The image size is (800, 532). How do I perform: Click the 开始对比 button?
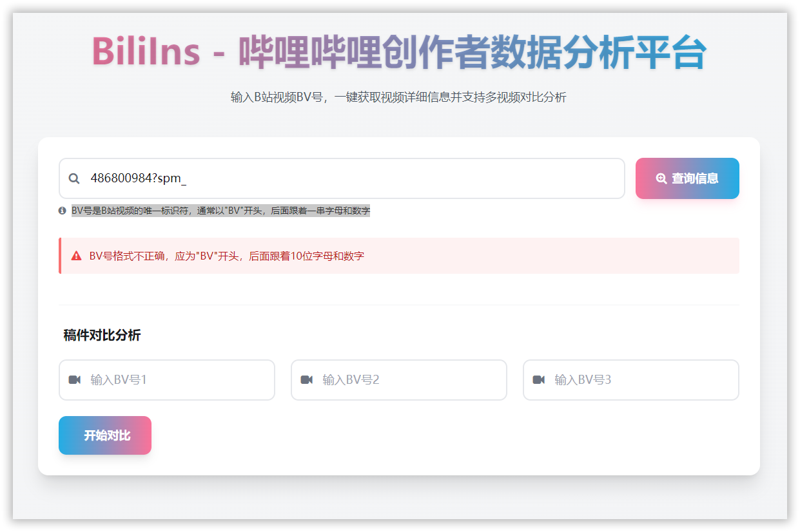(x=105, y=435)
